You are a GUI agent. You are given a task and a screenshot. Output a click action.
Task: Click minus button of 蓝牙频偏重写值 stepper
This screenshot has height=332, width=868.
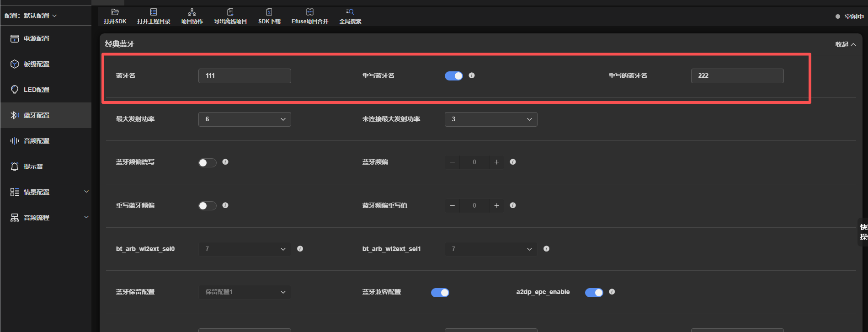(453, 205)
